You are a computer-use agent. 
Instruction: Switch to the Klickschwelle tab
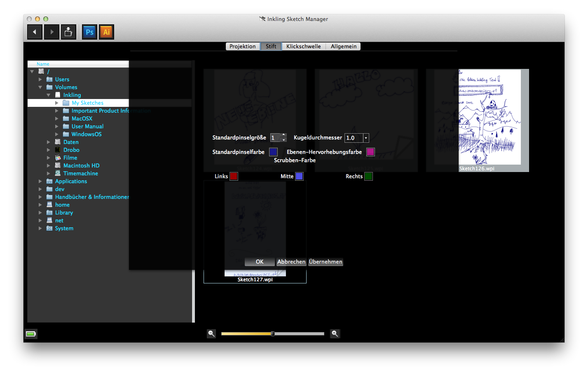click(303, 46)
